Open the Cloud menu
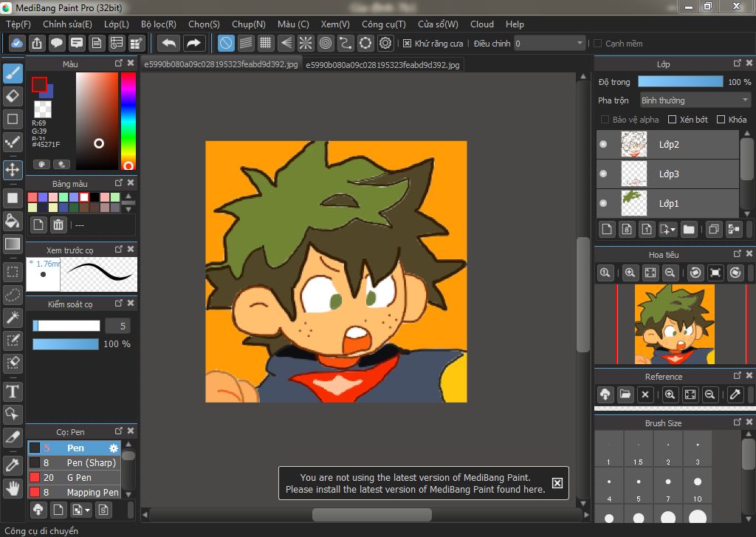The image size is (756, 537). 482,24
